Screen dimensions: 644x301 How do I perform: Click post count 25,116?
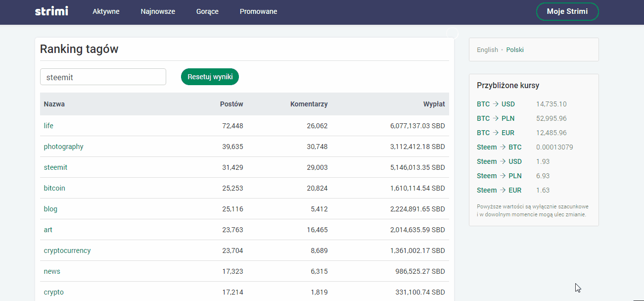tap(232, 209)
